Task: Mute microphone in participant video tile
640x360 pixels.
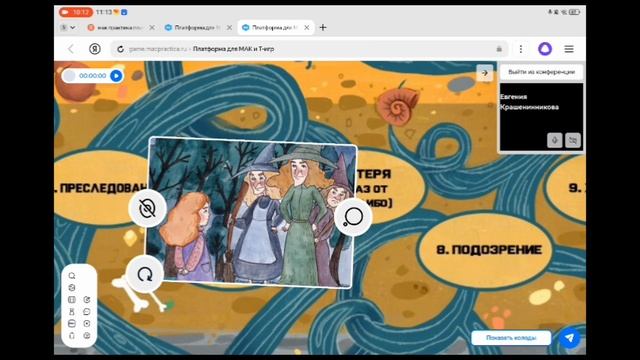Action: pos(555,140)
